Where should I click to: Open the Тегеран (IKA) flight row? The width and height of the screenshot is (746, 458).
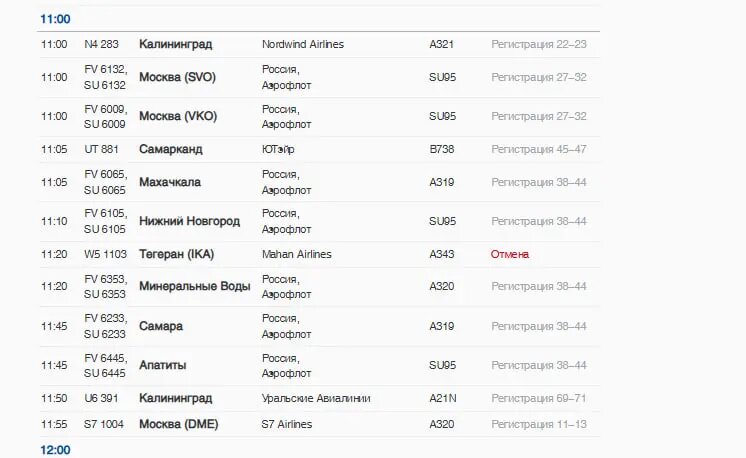[x=176, y=254]
